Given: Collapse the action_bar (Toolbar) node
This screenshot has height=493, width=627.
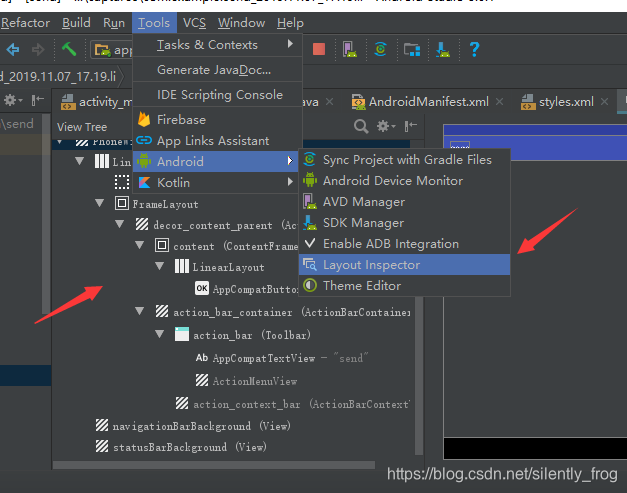Looking at the screenshot, I should [x=160, y=334].
